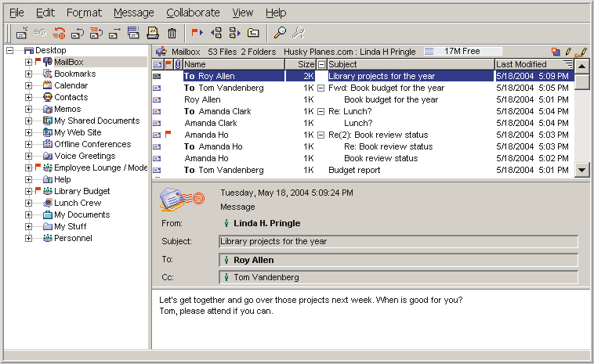Click the flag column header icon

(x=168, y=64)
